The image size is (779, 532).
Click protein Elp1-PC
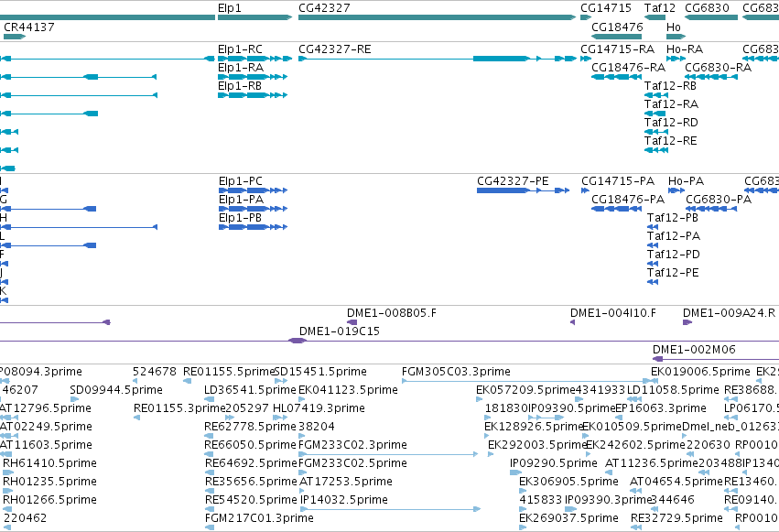pyautogui.click(x=253, y=190)
